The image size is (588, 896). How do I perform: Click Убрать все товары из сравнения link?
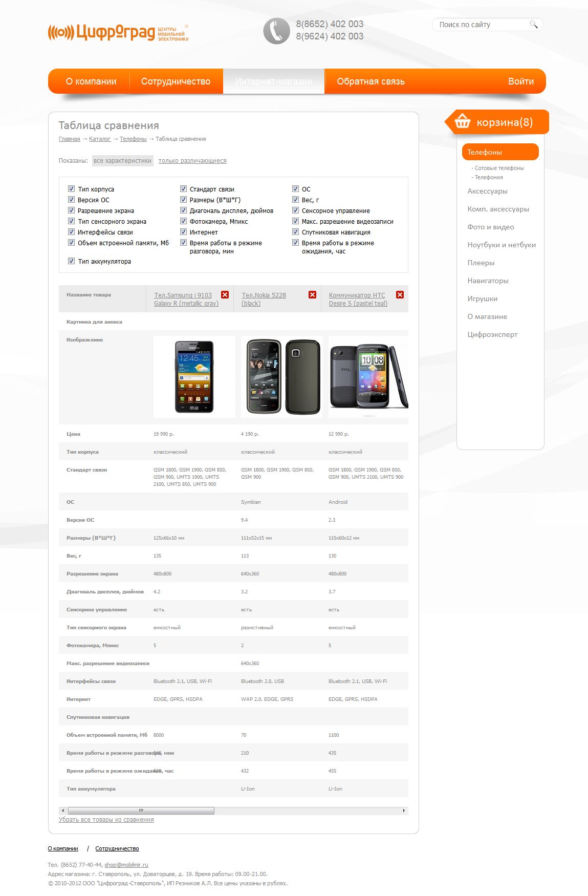(106, 820)
